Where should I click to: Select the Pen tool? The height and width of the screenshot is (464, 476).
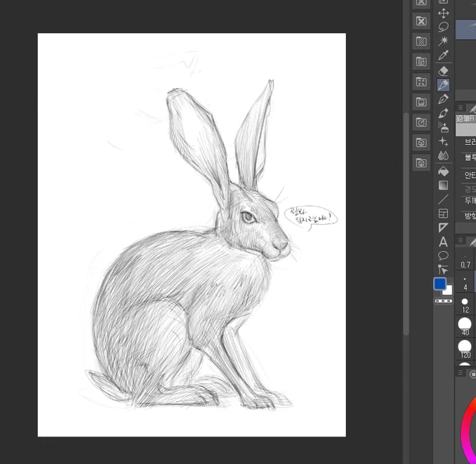point(443,99)
